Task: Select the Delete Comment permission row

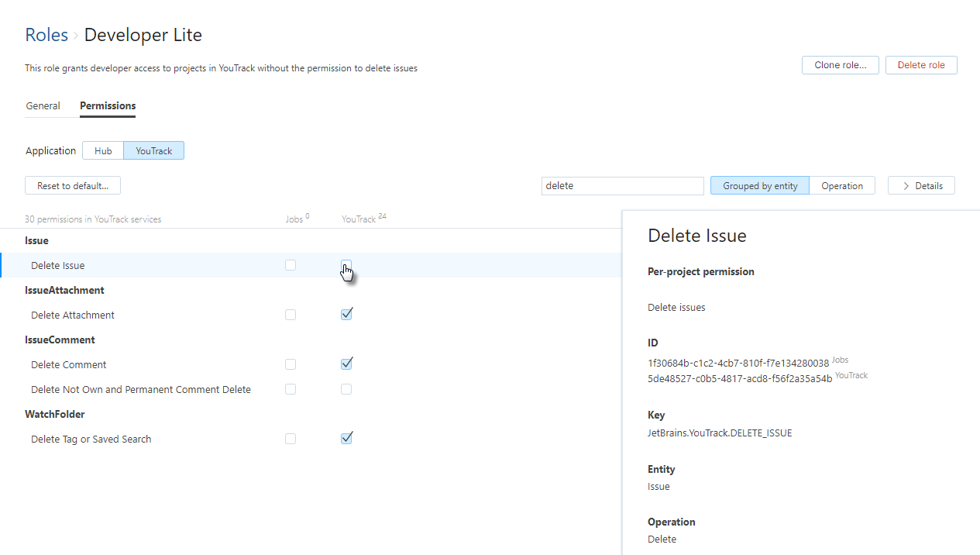Action: point(70,364)
